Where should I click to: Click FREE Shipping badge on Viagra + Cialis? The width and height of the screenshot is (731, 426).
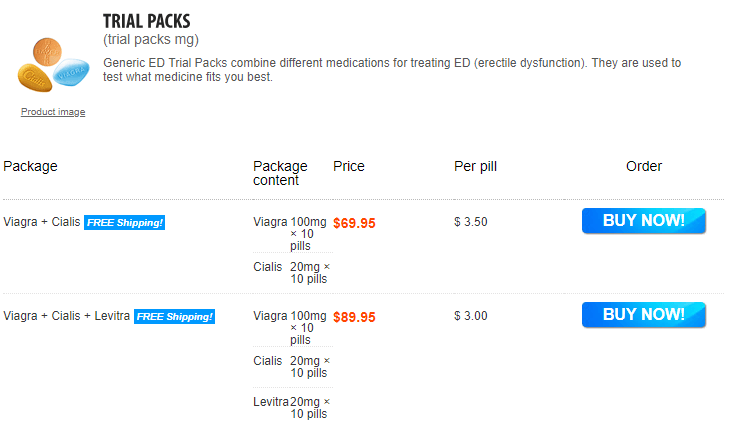(x=124, y=222)
